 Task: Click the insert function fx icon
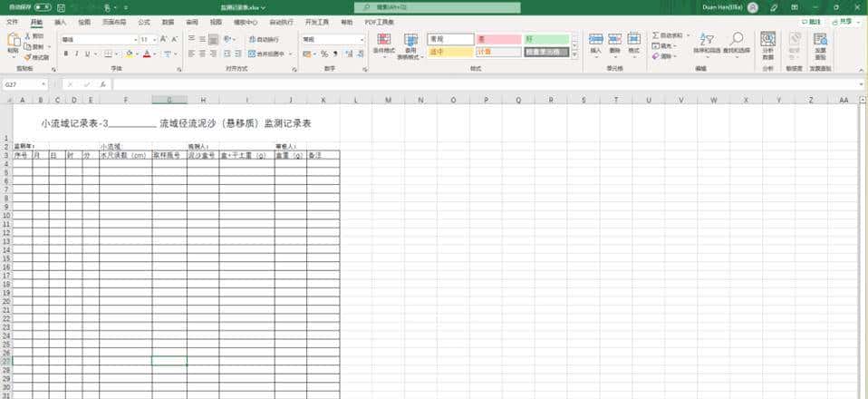click(103, 85)
